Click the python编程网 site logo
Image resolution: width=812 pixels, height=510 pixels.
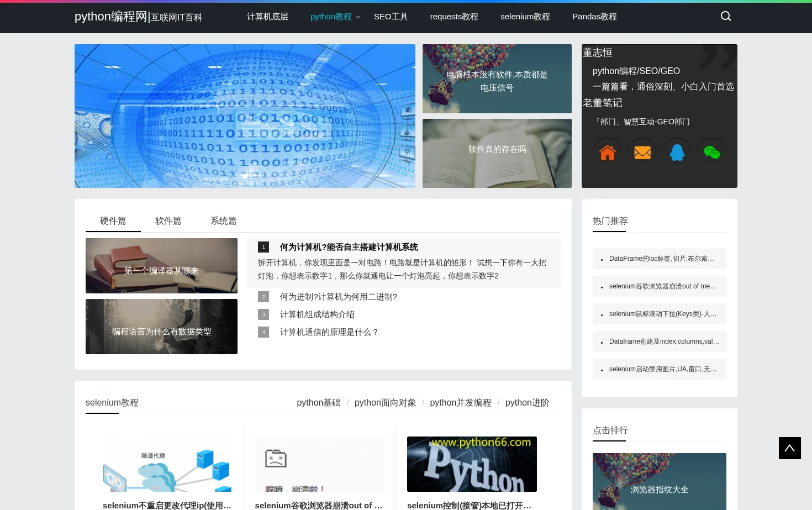pos(139,17)
